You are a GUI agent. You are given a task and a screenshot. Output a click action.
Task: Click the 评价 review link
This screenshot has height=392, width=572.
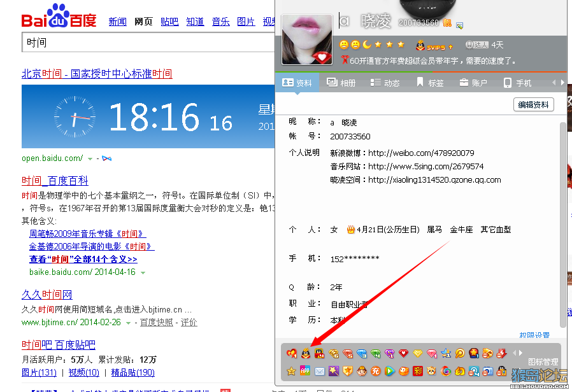pyautogui.click(x=189, y=323)
